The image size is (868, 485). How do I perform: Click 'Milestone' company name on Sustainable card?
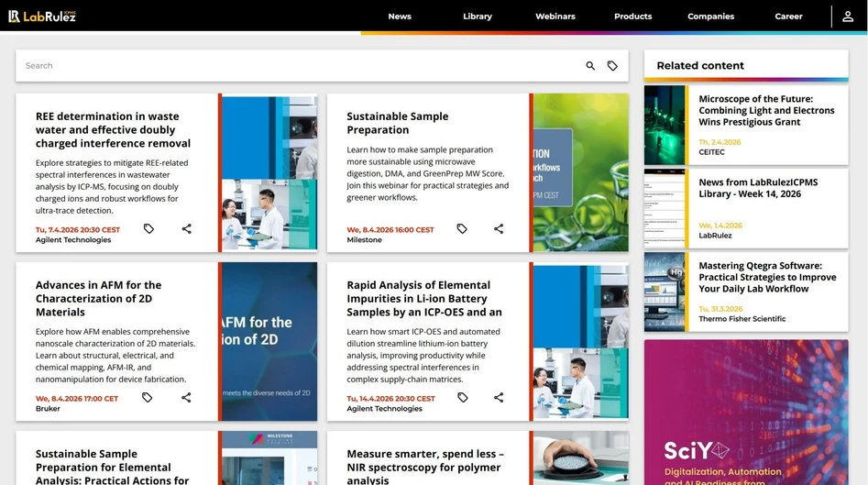tap(364, 239)
